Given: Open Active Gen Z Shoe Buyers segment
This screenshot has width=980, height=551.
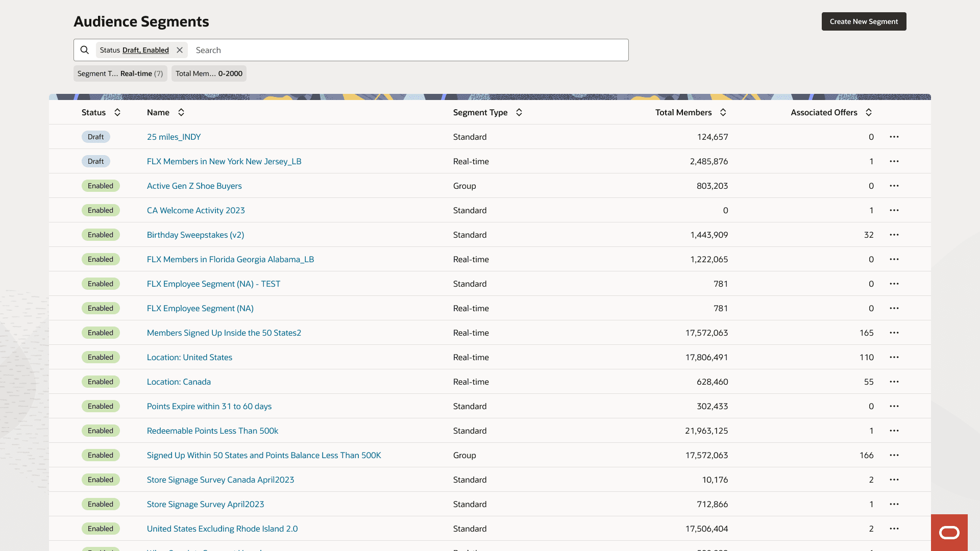Looking at the screenshot, I should pos(194,186).
